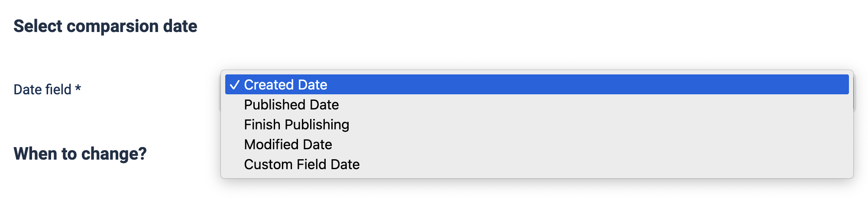Screen dimensions: 868x199
Task: Pick the Finish Publishing option
Action: 296,125
